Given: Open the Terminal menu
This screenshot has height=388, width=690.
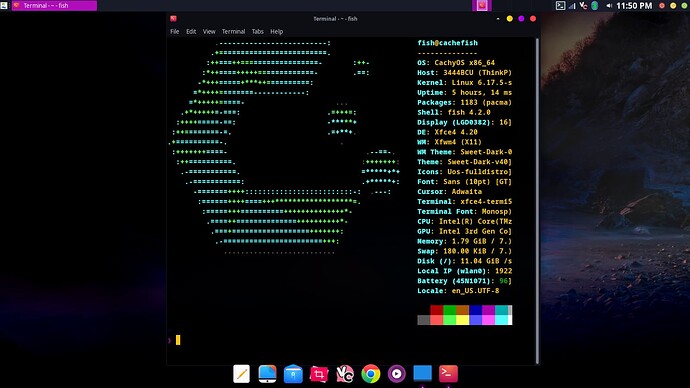Looking at the screenshot, I should click(x=233, y=32).
